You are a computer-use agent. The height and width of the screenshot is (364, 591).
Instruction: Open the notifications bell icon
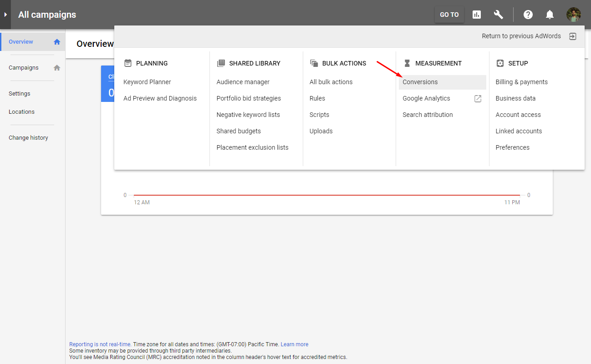coord(550,15)
